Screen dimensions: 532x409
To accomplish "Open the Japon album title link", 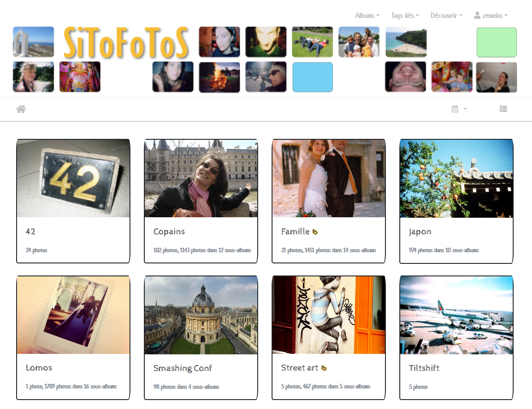I will (x=420, y=232).
